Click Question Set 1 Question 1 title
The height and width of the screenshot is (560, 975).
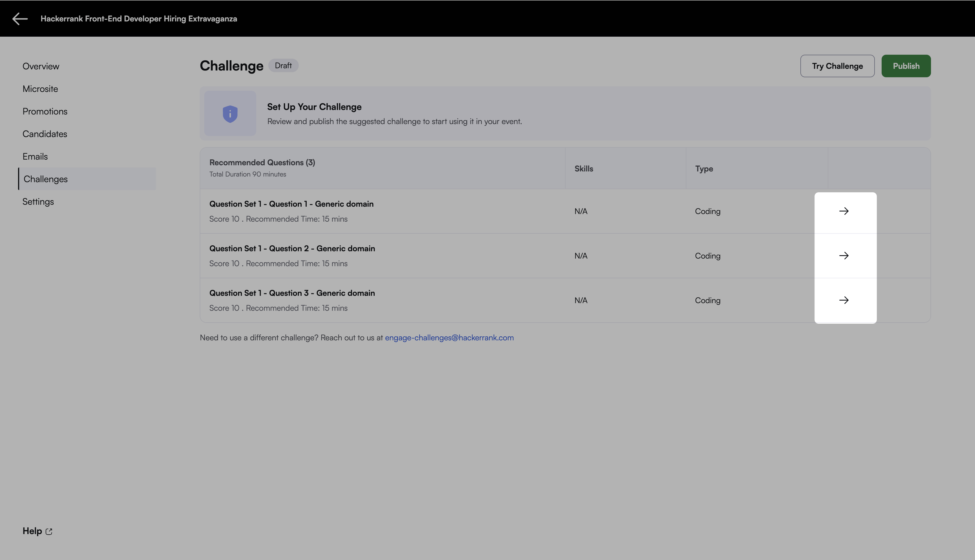pos(291,204)
